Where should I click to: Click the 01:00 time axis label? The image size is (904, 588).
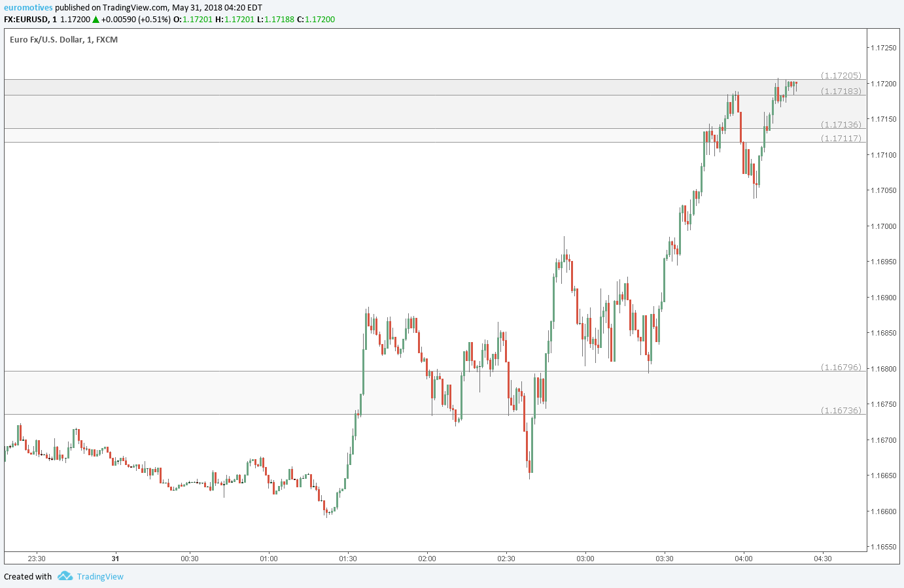tap(269, 559)
